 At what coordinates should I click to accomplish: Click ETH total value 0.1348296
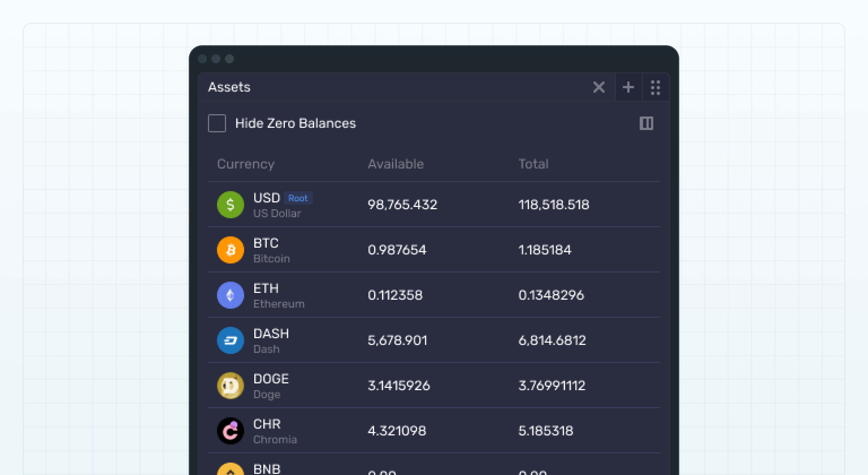click(x=551, y=295)
